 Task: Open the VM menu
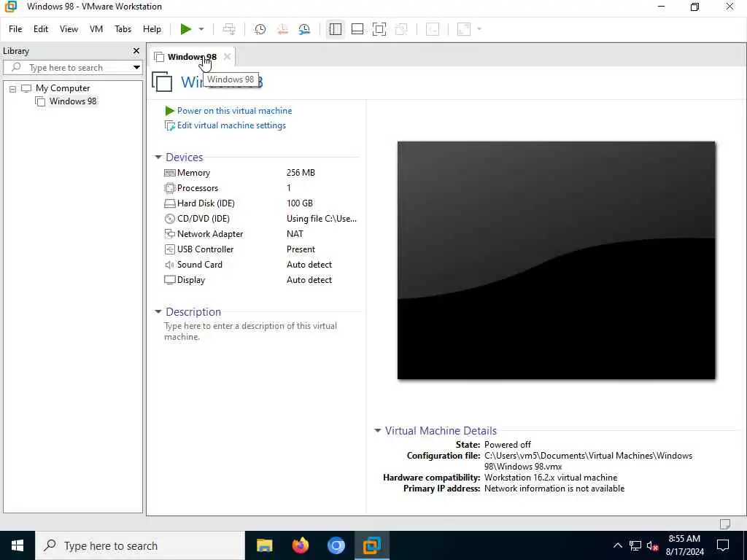96,29
